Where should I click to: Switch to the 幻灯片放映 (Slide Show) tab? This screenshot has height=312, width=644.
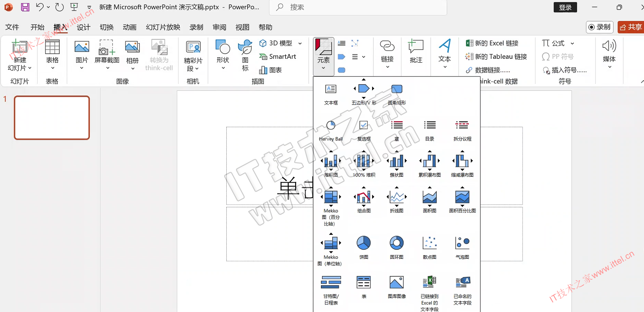163,27
